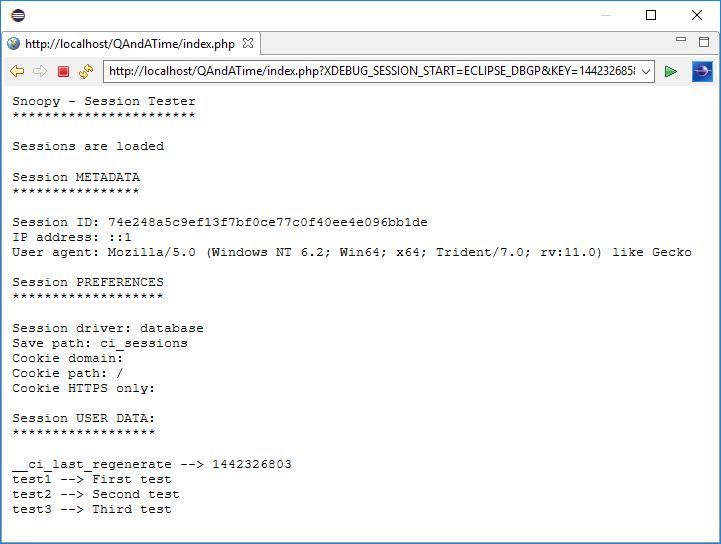Click the 'Session PREFERENCES' heading
Image resolution: width=721 pixels, height=544 pixels.
88,282
